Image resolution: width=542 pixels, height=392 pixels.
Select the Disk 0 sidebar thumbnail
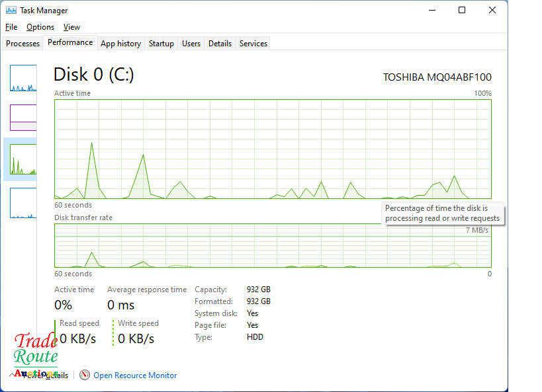pyautogui.click(x=23, y=159)
